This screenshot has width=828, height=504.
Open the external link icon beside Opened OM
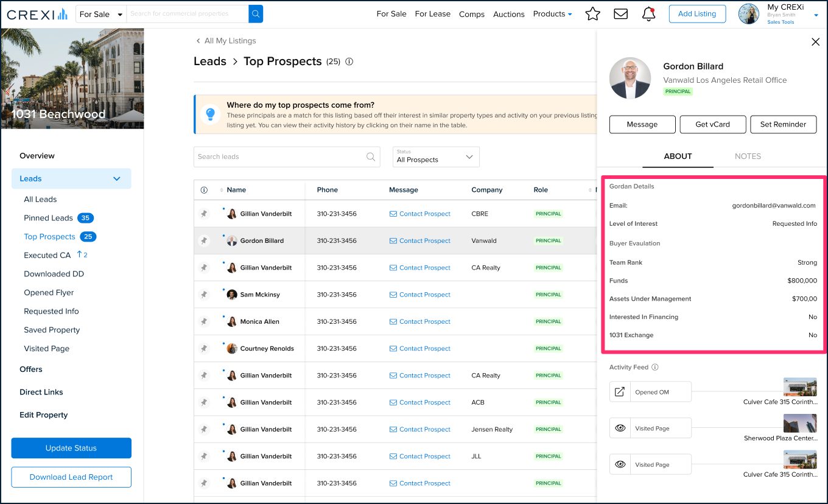[620, 391]
